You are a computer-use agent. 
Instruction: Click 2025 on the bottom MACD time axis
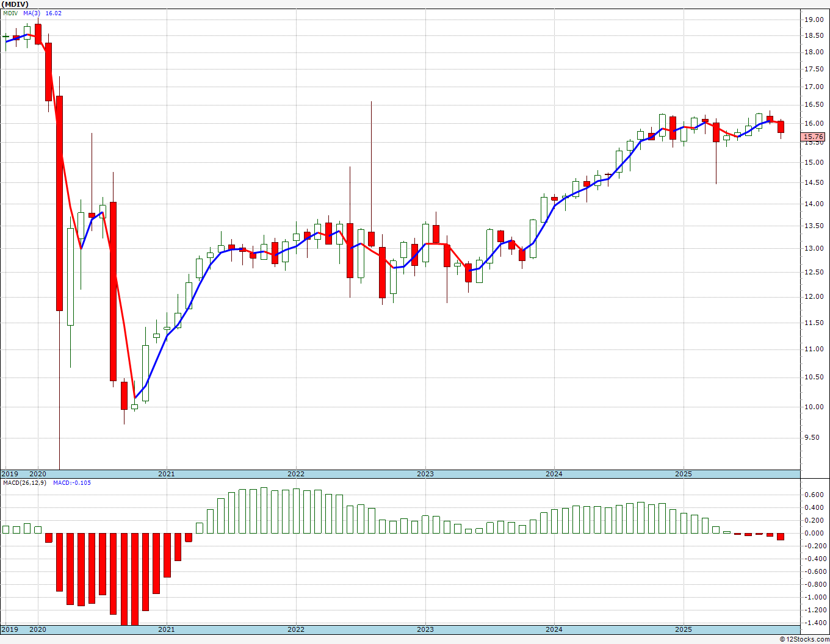point(684,629)
